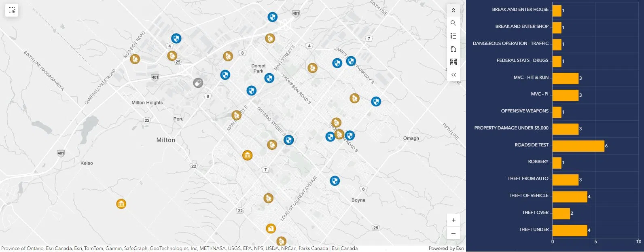Click the THEFT OF VEHICLE bar
Image resolution: width=644 pixels, height=252 pixels.
(569, 197)
